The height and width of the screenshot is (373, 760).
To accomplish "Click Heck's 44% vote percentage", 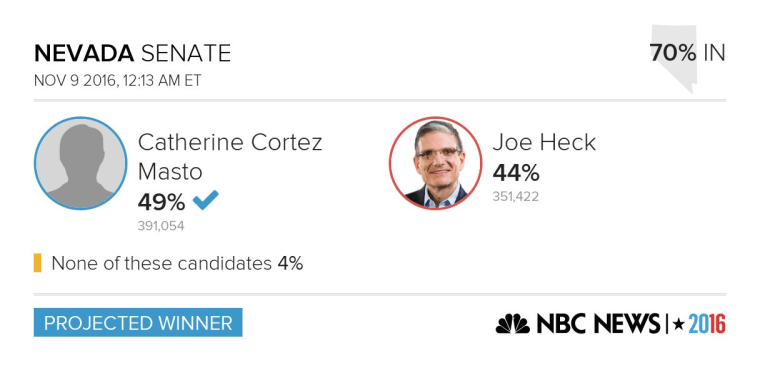I will [516, 173].
